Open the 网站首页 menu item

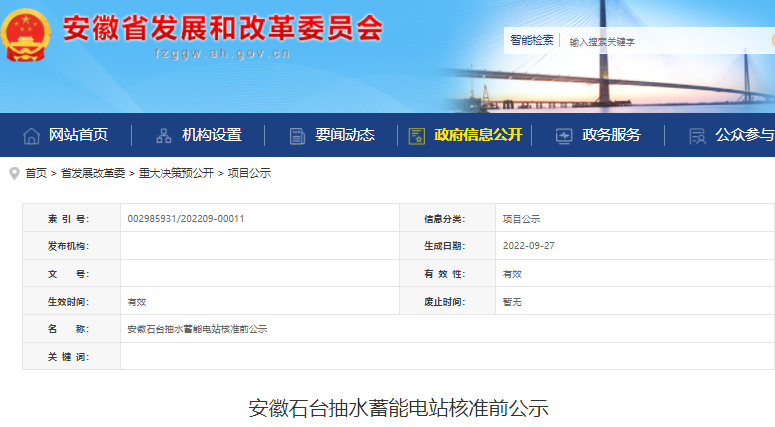point(78,135)
